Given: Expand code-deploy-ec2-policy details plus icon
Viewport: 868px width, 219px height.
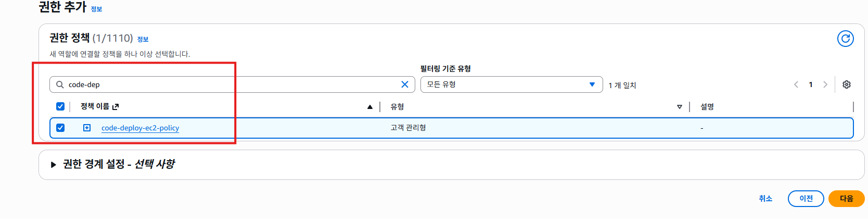Looking at the screenshot, I should coord(87,128).
